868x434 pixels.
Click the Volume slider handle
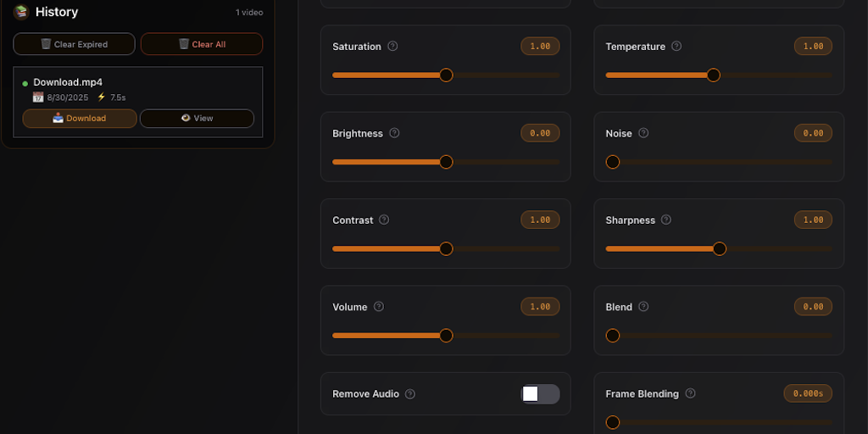446,336
